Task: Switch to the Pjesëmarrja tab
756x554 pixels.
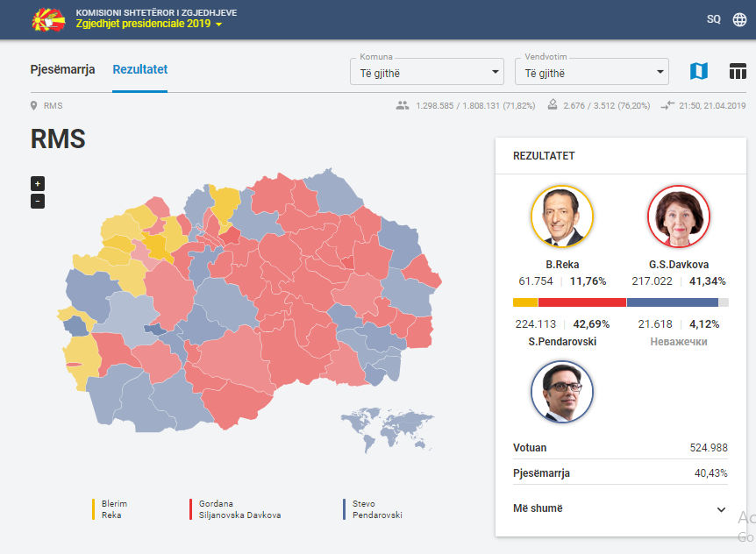Action: (x=62, y=69)
